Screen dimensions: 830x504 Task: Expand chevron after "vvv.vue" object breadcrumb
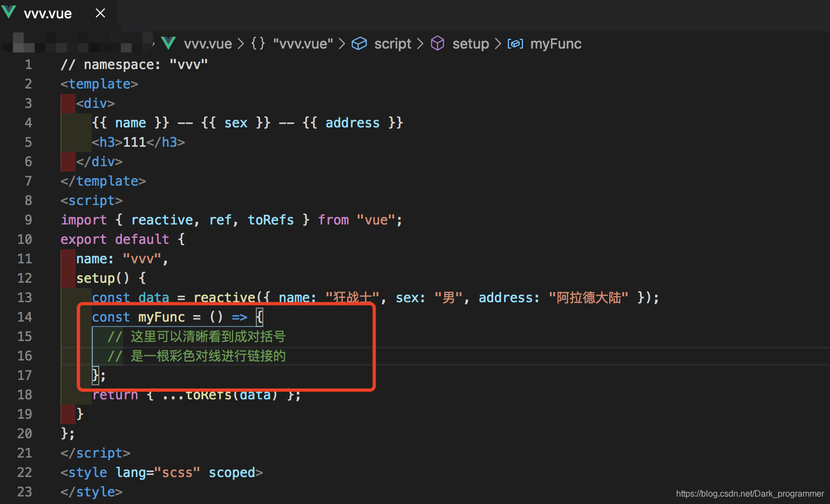(x=342, y=44)
